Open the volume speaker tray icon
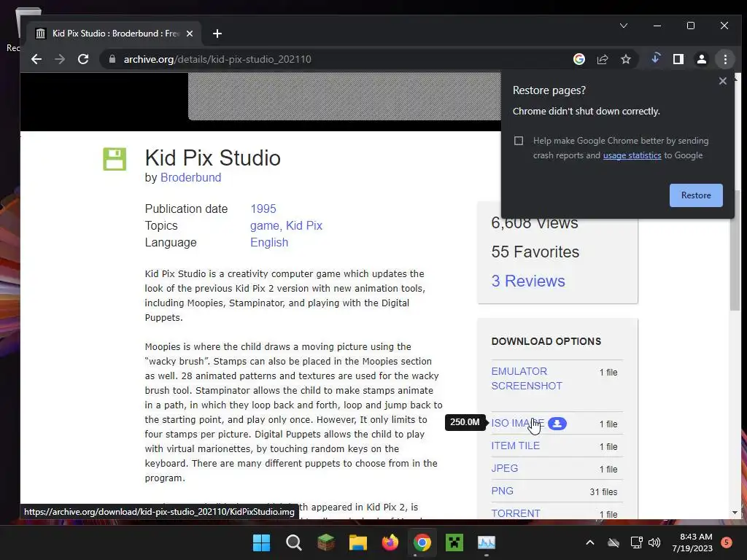The width and height of the screenshot is (747, 560). tap(654, 542)
